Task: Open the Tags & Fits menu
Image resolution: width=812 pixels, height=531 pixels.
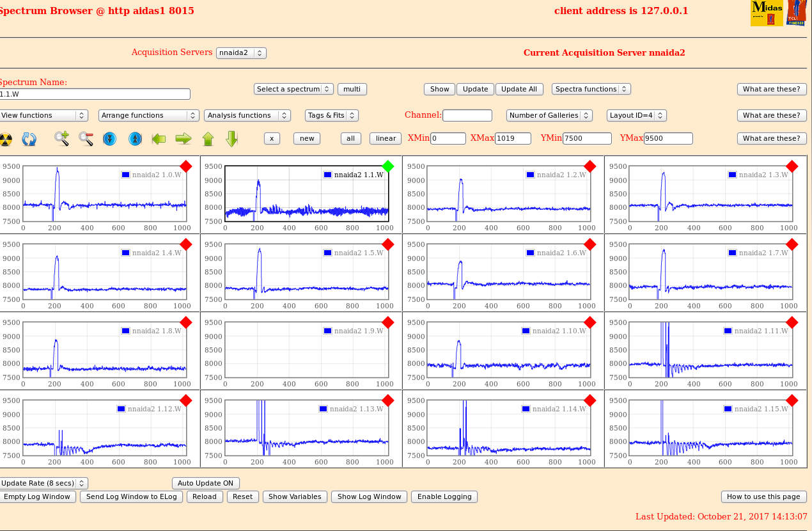Action: click(x=331, y=115)
